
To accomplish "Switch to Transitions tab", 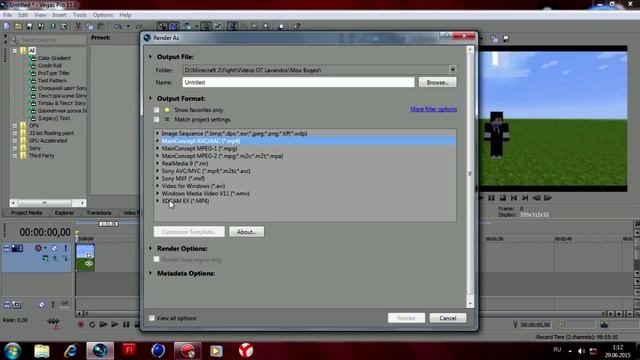I will [x=99, y=213].
